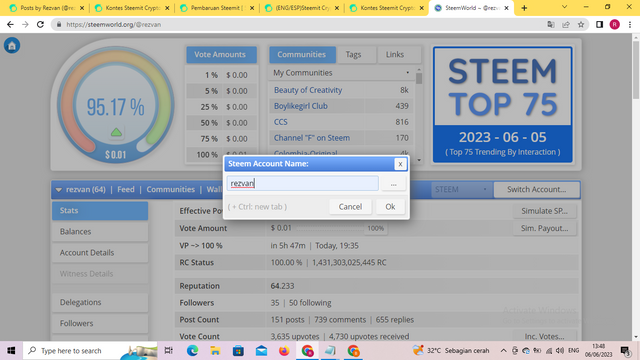Open Followers sidebar tab

[x=100, y=323]
